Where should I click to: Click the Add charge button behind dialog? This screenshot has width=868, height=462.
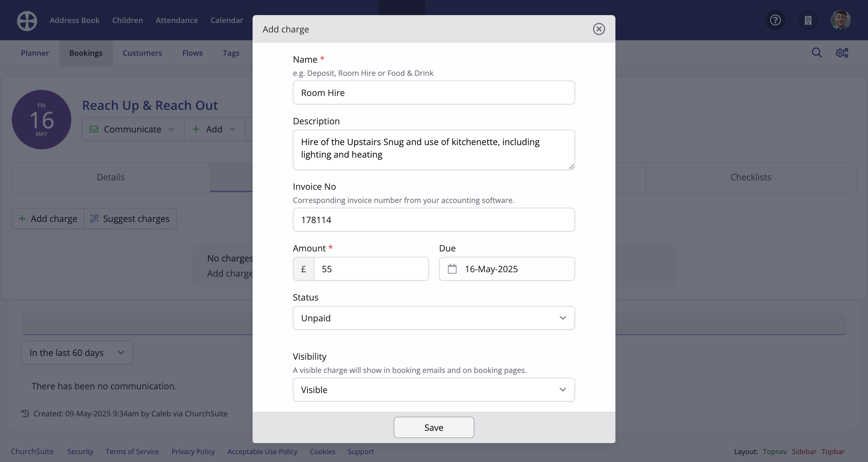pos(48,218)
